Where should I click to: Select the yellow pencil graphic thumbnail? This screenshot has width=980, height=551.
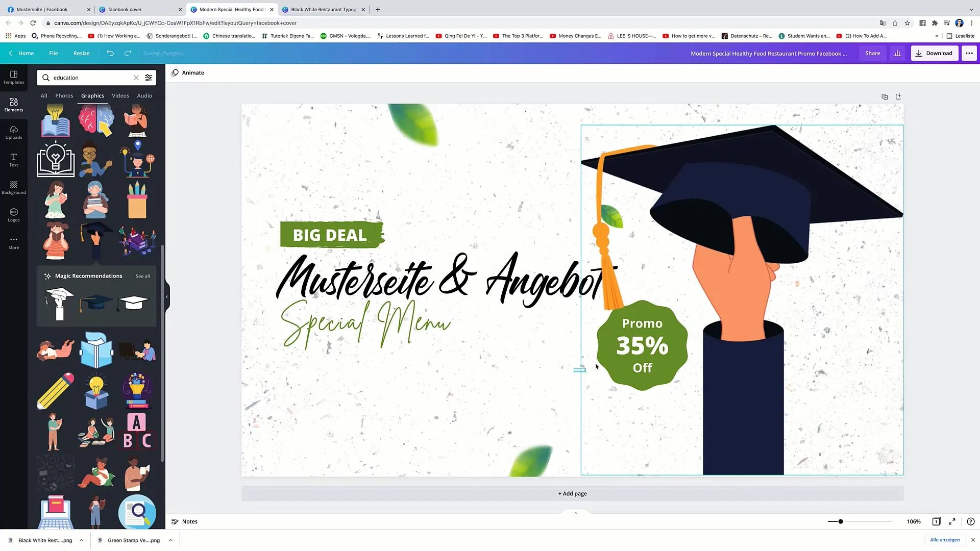click(56, 391)
